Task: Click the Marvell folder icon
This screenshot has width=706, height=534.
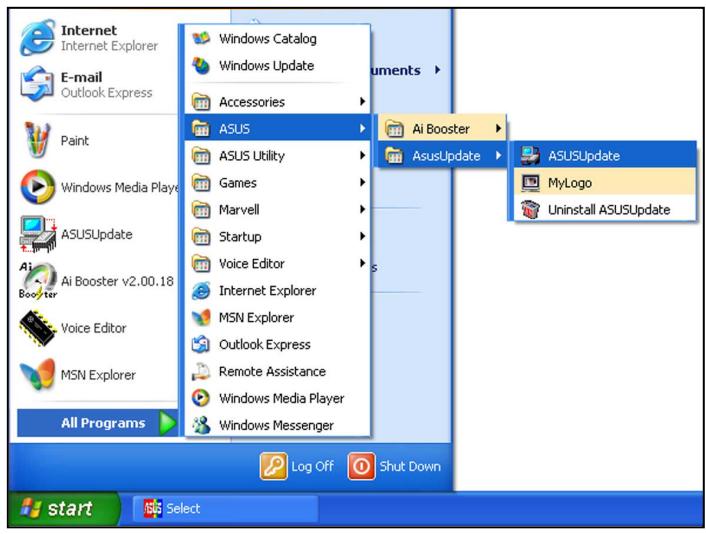Action: click(x=201, y=210)
